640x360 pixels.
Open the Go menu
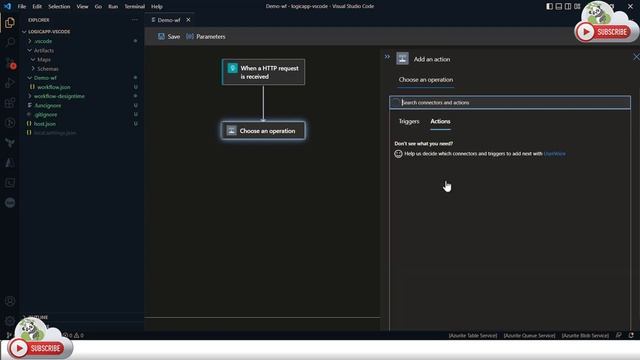pos(98,6)
